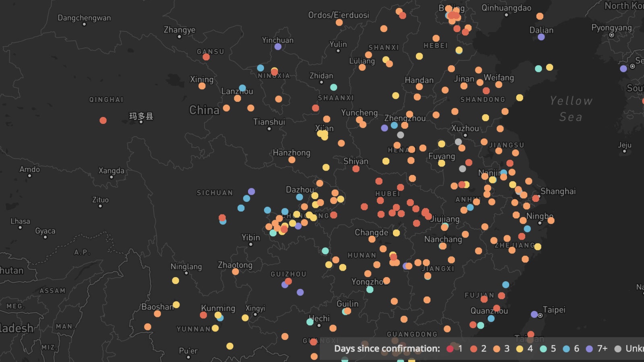This screenshot has height=362, width=644.
Task: Click the Pyongyang capital marker dot
Action: point(611,35)
